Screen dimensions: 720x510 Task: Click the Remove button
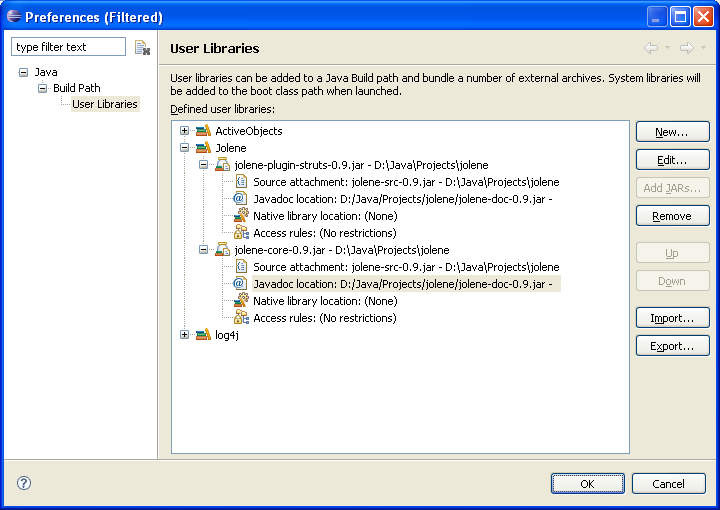(672, 216)
